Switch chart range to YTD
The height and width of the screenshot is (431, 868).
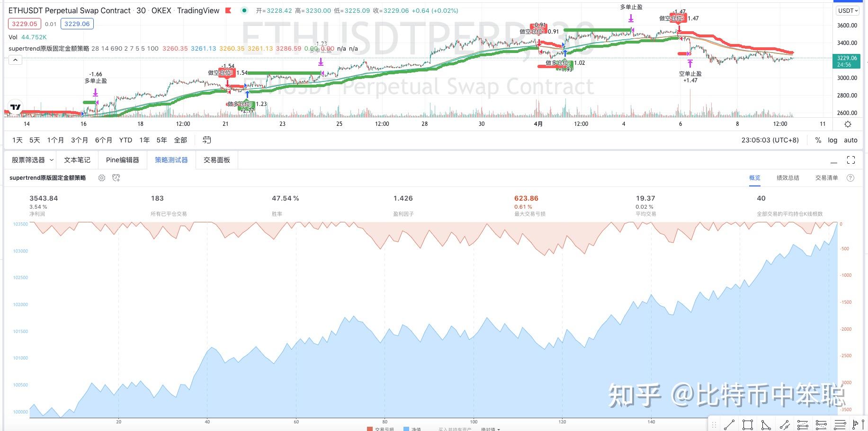click(x=125, y=140)
